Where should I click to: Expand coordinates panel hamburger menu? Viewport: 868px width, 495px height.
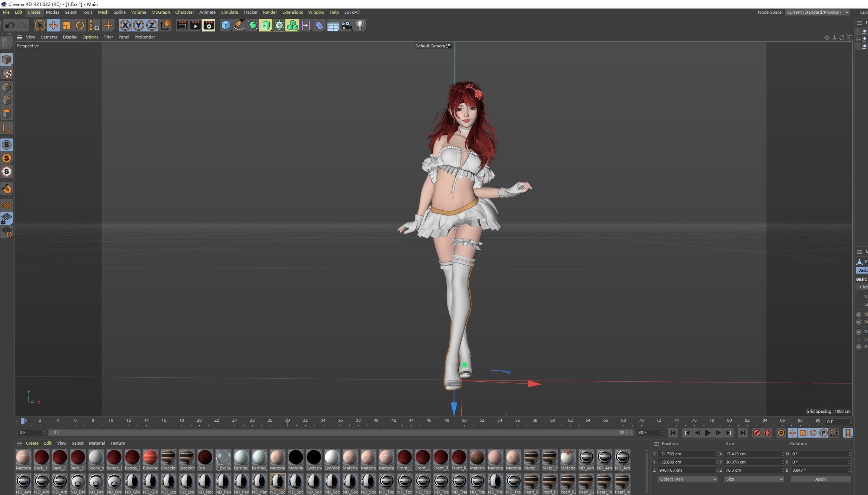click(x=656, y=444)
